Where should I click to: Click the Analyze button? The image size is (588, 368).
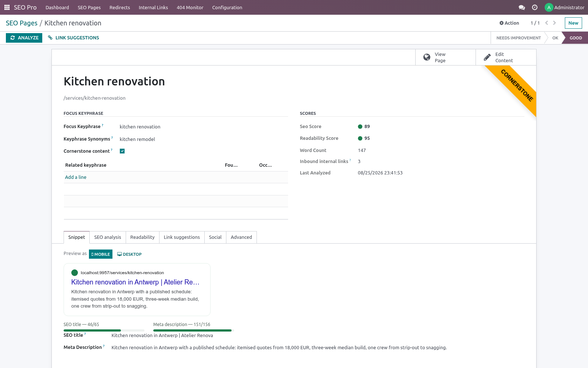coord(24,38)
